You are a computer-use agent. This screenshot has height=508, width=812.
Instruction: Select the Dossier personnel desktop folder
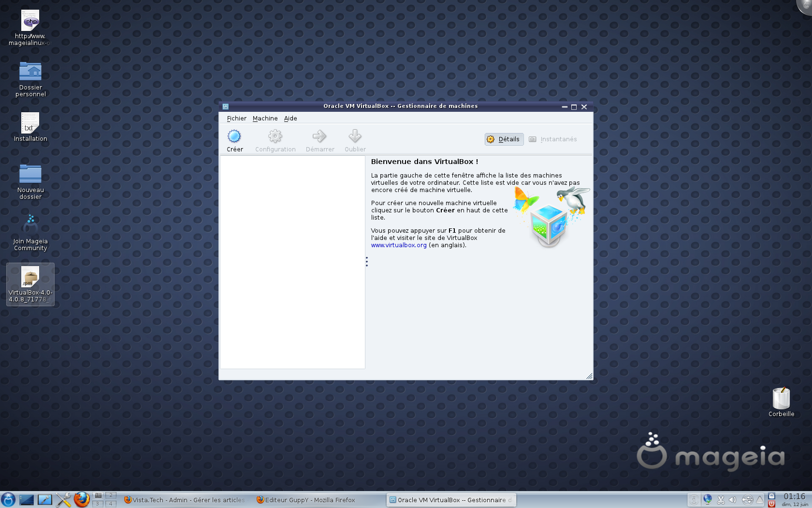[30, 79]
